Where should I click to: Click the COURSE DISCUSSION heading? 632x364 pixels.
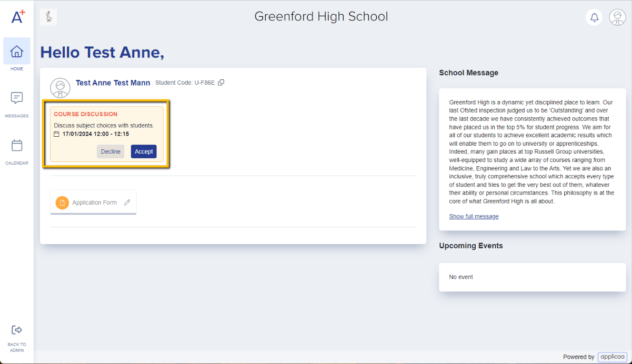tap(86, 114)
